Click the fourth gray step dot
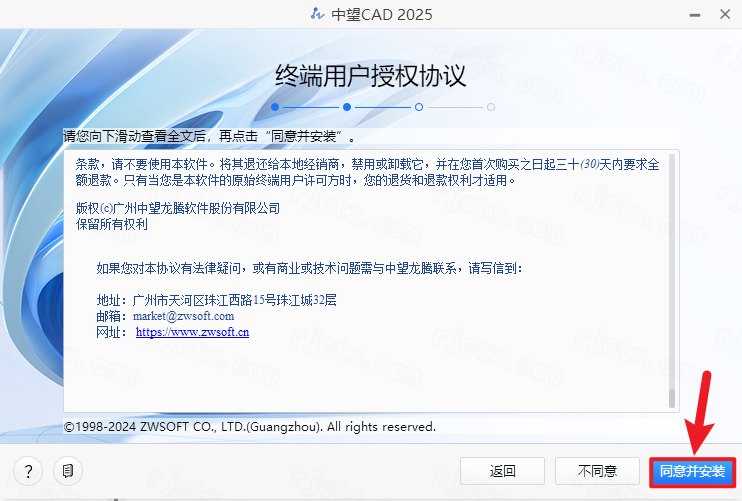Image resolution: width=742 pixels, height=501 pixels. 491,106
